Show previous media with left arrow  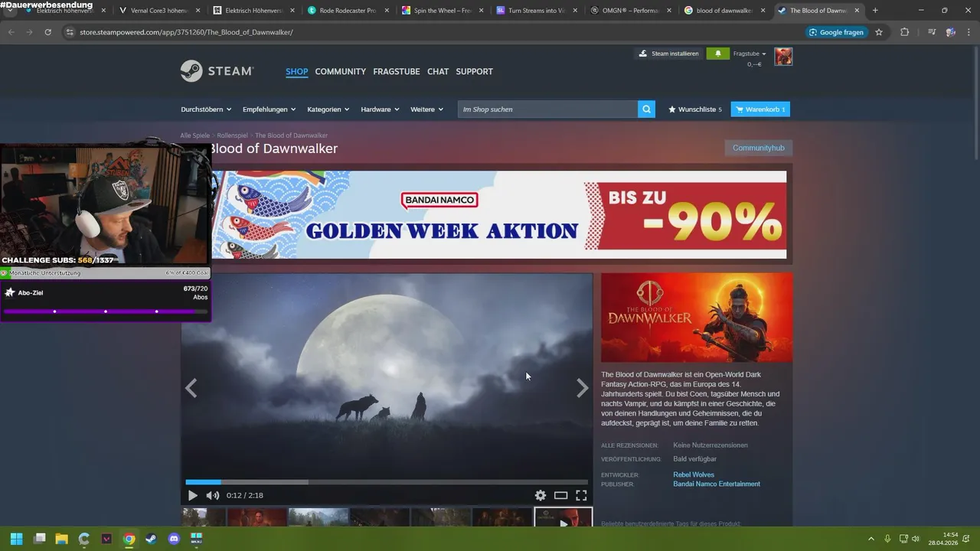pyautogui.click(x=191, y=388)
